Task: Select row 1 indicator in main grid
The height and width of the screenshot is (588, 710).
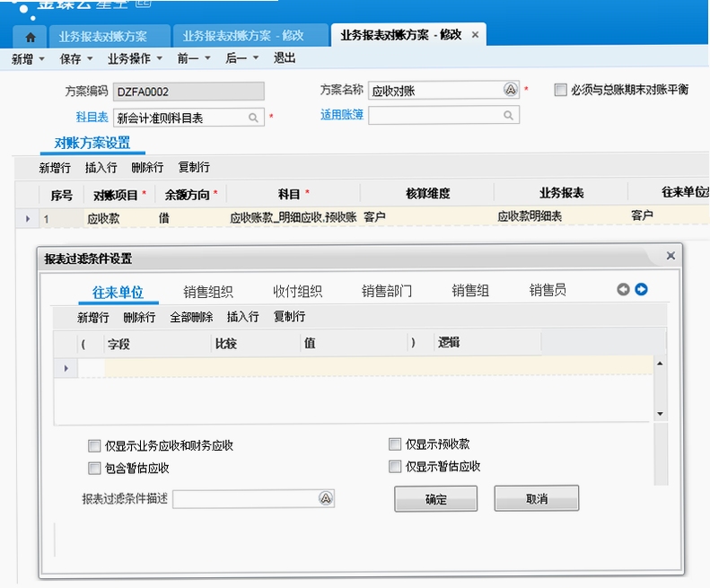Action: (28, 219)
